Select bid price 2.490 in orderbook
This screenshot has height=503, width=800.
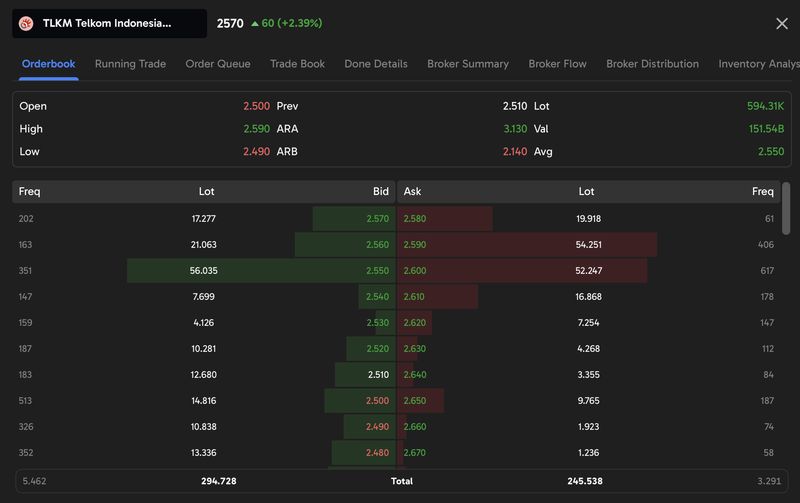coord(378,426)
